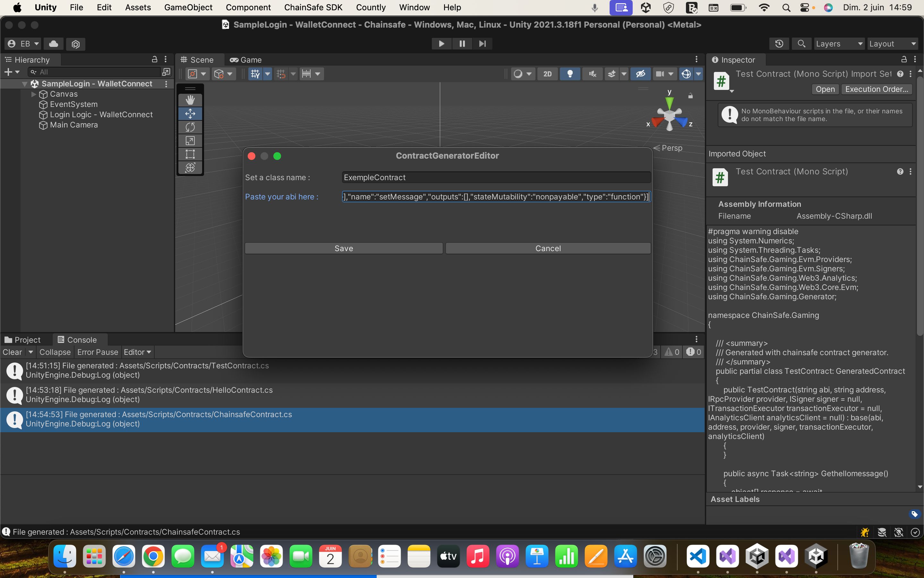Click Save in ContractGeneratorEditor
The image size is (924, 578).
coord(344,249)
